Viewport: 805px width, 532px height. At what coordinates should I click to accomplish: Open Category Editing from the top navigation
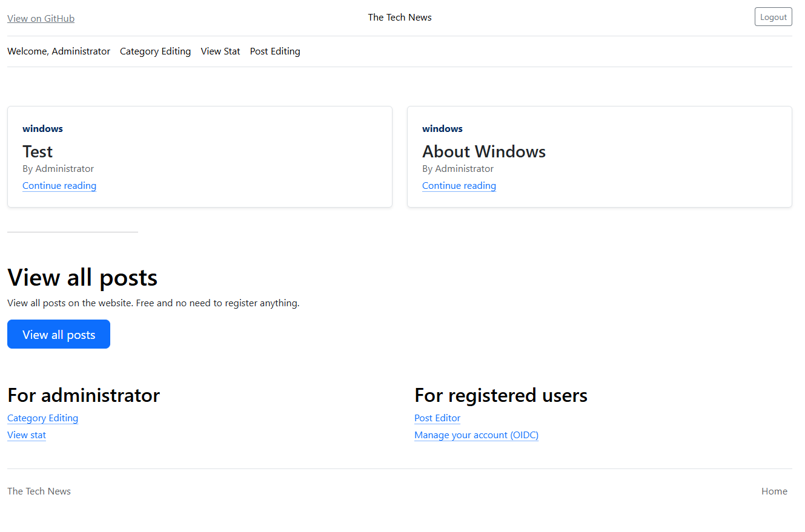(155, 51)
